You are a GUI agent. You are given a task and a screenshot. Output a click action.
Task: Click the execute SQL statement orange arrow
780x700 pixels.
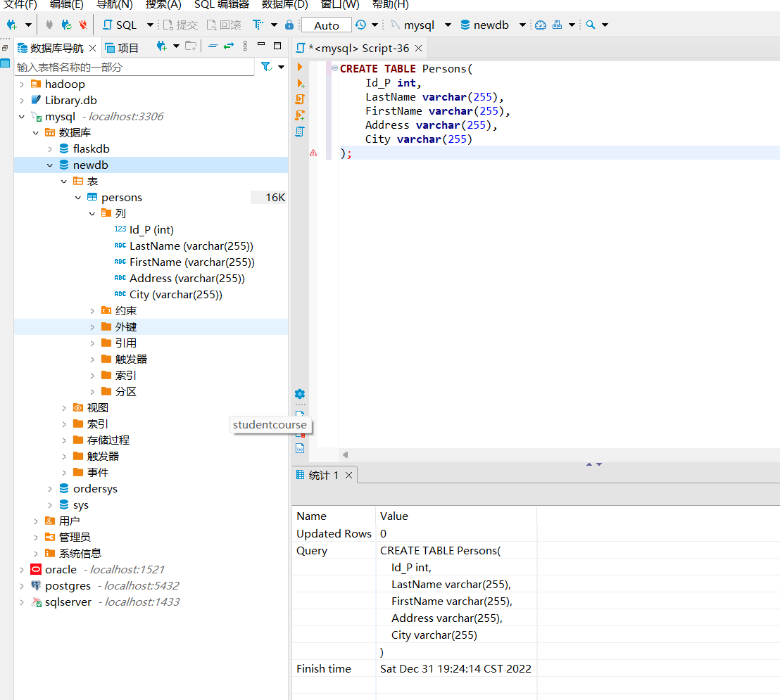(300, 67)
